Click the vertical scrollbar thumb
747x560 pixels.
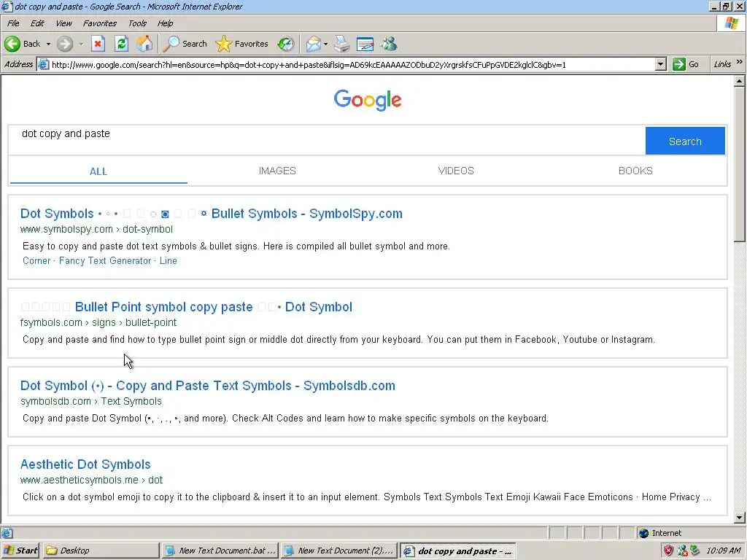coord(739,164)
